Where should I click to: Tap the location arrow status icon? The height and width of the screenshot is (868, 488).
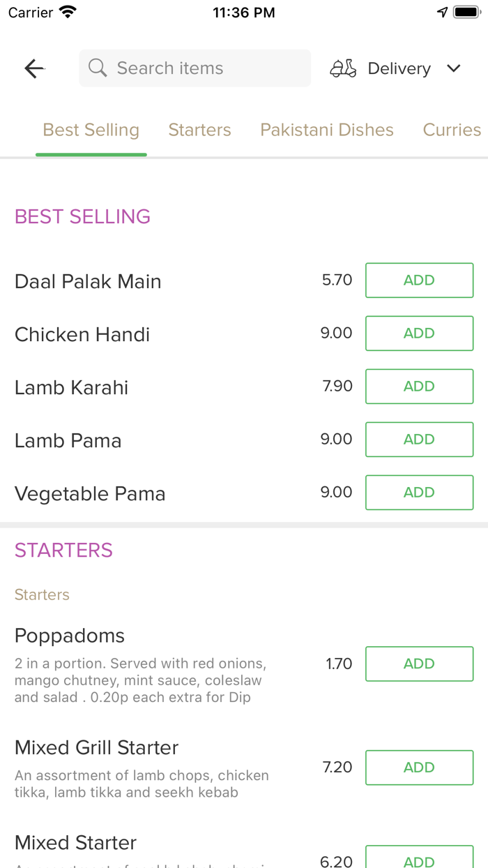coord(442,13)
